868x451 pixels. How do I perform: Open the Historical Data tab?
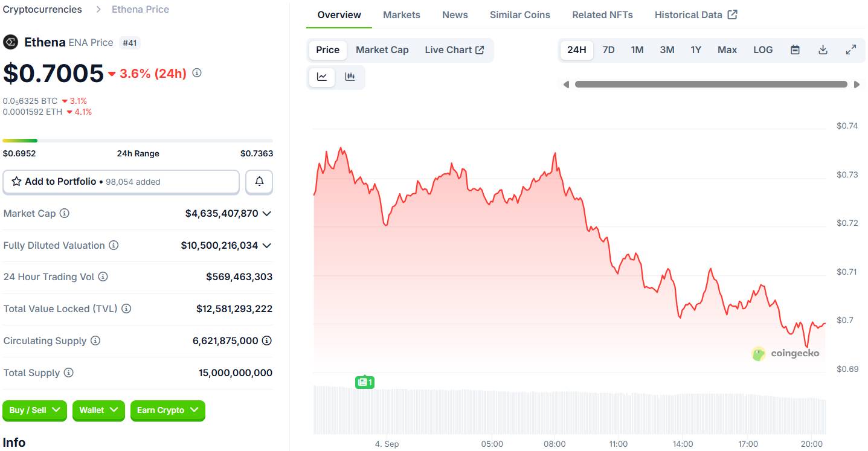coord(696,14)
